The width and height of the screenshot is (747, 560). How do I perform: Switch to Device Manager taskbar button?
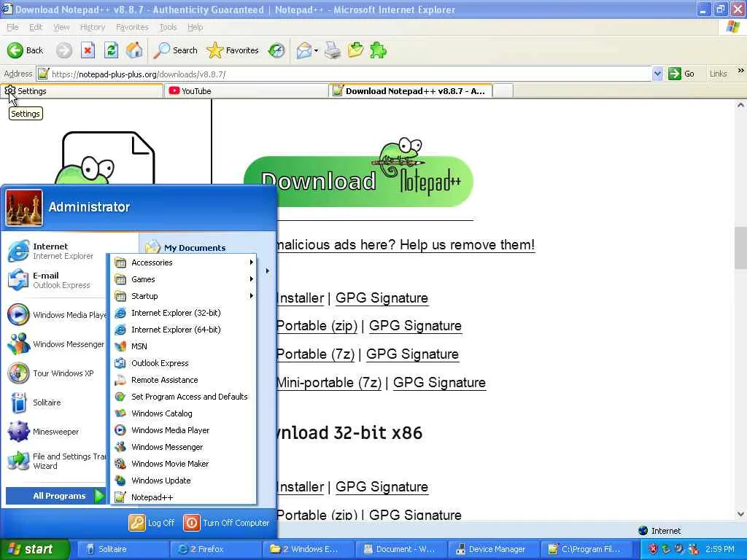494,549
